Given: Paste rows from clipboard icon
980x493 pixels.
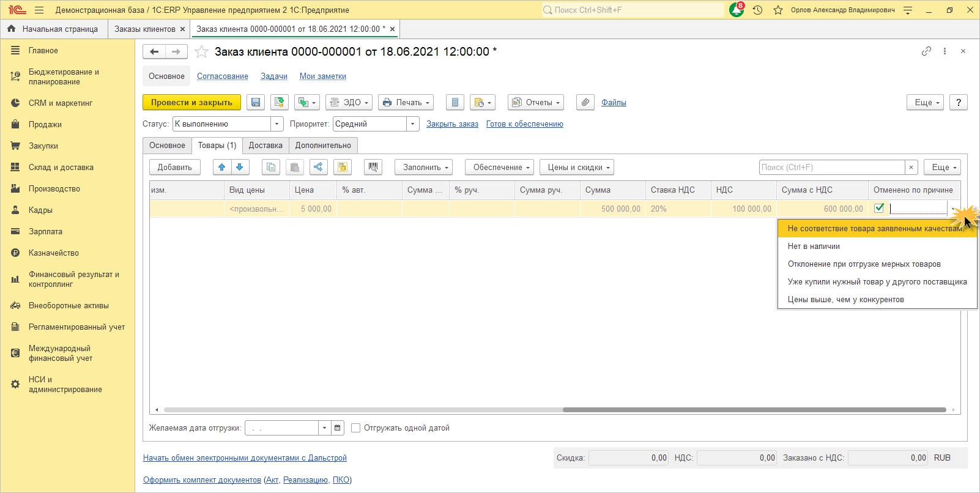Looking at the screenshot, I should (294, 167).
